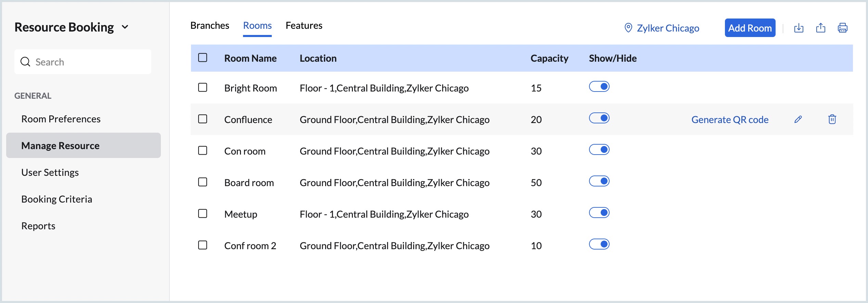Click the Add Room button
The image size is (868, 303).
750,28
